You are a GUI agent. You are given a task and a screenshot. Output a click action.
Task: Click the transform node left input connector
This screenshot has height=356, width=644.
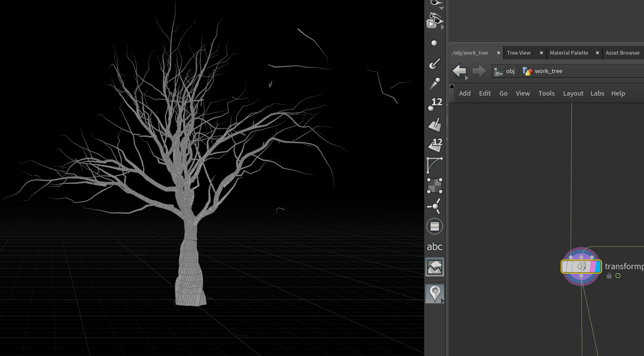click(x=571, y=257)
